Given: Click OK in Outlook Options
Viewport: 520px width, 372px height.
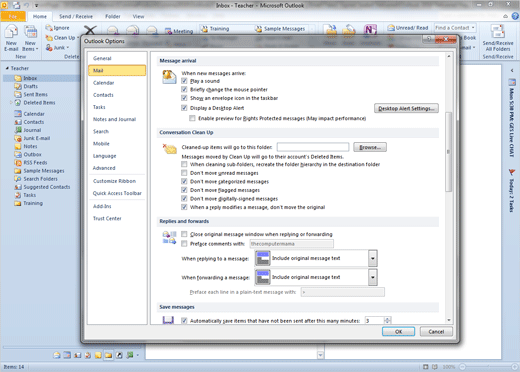Looking at the screenshot, I should coord(398,332).
